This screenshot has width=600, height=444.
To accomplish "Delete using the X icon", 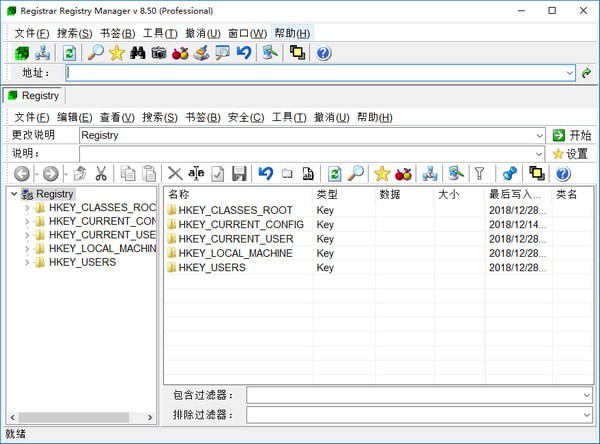I will 175,174.
